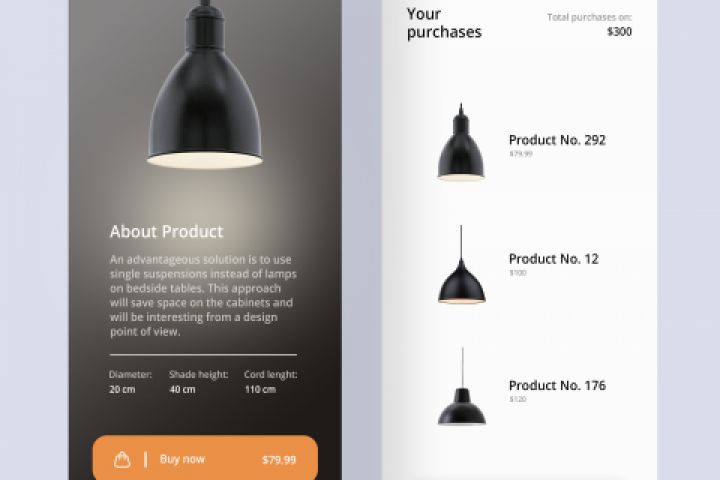Open the Product No. 12 title link
Image resolution: width=720 pixels, height=480 pixels.
[553, 259]
